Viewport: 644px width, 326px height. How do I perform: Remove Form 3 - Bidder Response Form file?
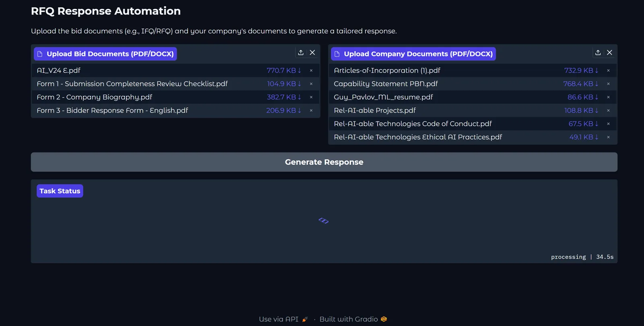311,110
